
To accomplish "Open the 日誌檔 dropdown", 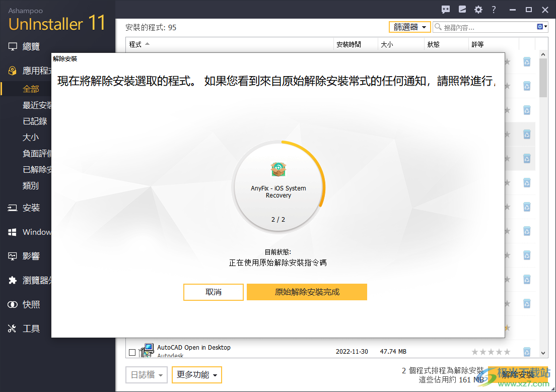I will (147, 375).
